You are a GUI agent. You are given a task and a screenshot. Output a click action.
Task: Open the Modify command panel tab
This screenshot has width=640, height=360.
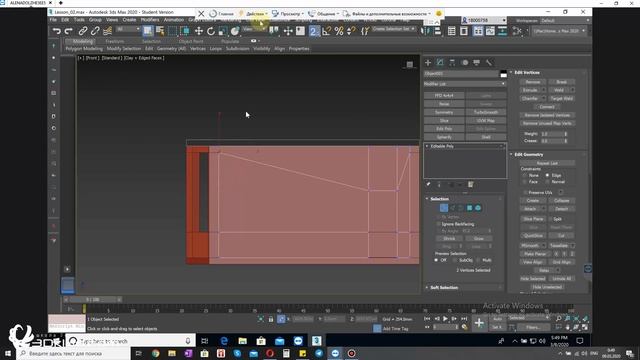click(x=440, y=62)
